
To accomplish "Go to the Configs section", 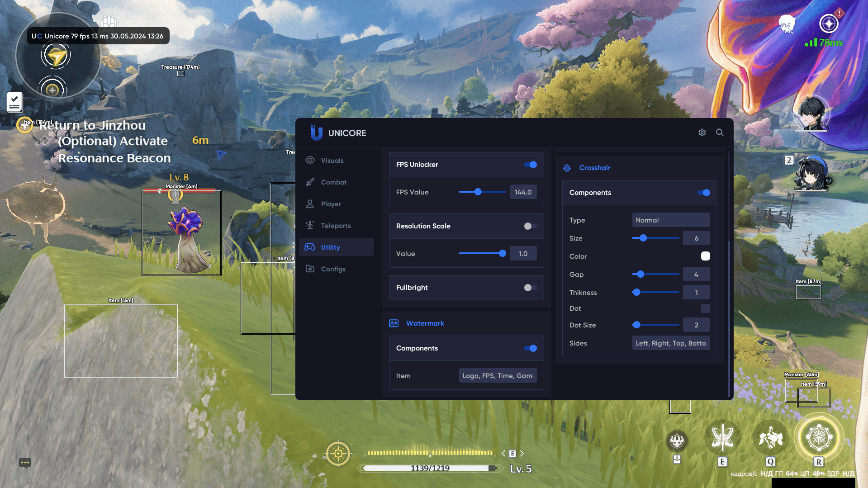I will [x=333, y=269].
